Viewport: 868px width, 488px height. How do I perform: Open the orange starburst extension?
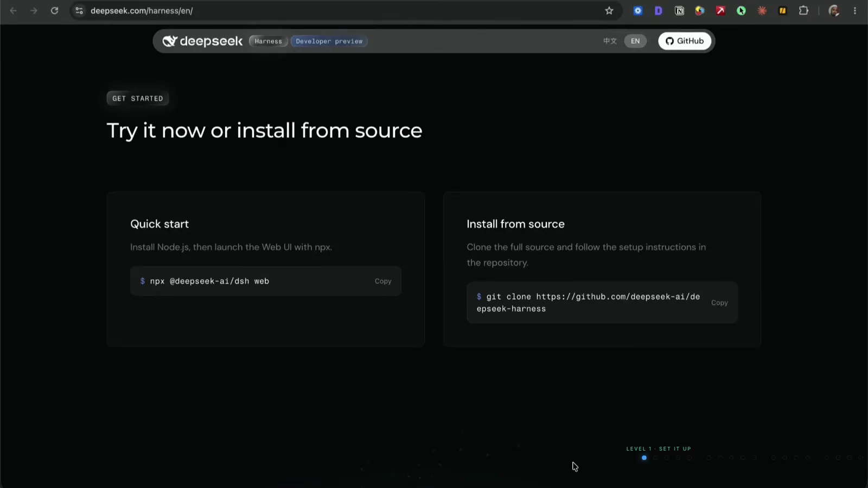coord(762,11)
